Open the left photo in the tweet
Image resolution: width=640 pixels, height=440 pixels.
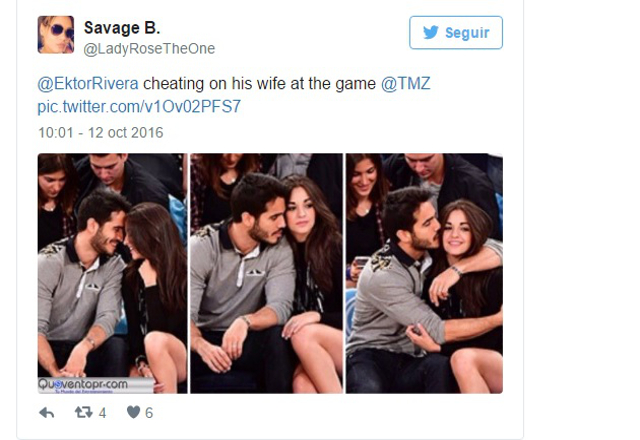coord(113,273)
